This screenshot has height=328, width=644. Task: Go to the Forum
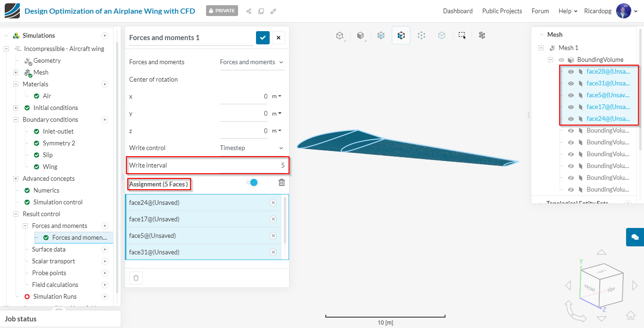pyautogui.click(x=540, y=11)
